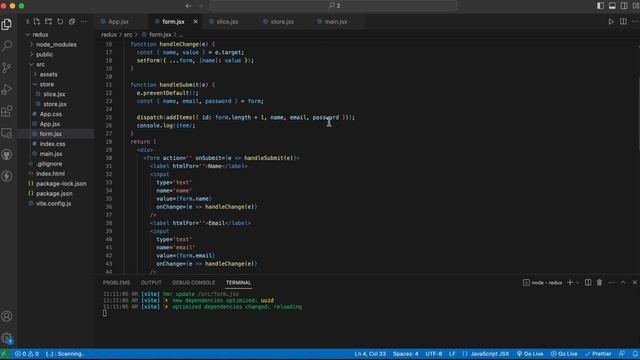Close the terminal panel
The height and width of the screenshot is (360, 640).
pos(635,282)
